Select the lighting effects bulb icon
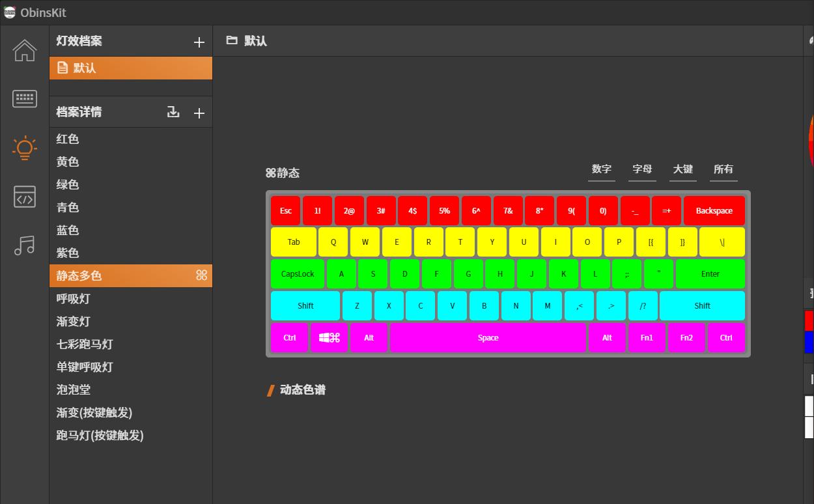The height and width of the screenshot is (504, 814). 24,148
